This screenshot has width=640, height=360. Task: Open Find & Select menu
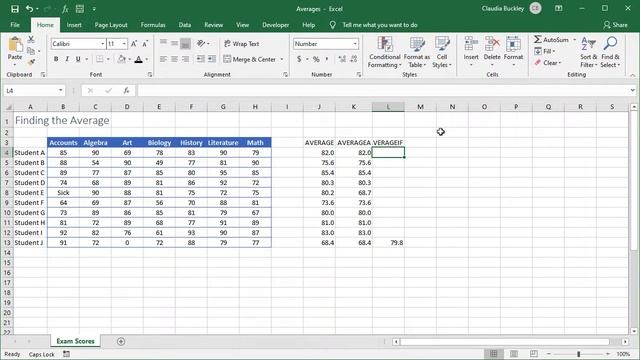(x=610, y=52)
